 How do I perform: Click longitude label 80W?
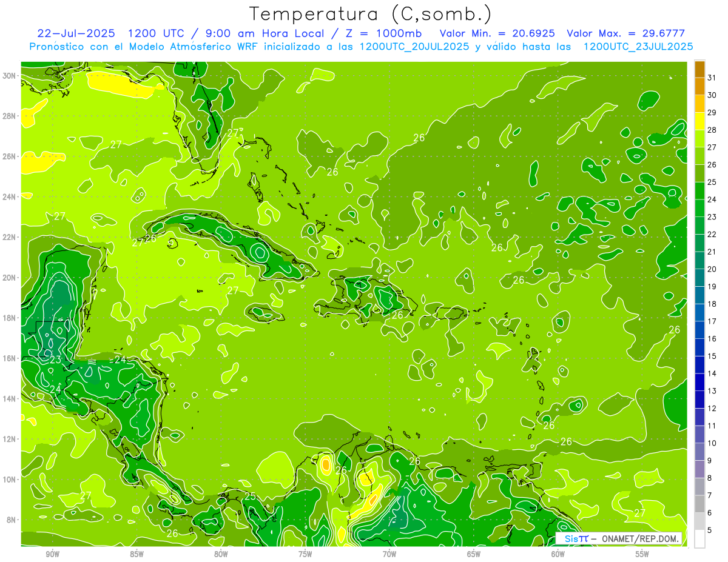coord(221,554)
